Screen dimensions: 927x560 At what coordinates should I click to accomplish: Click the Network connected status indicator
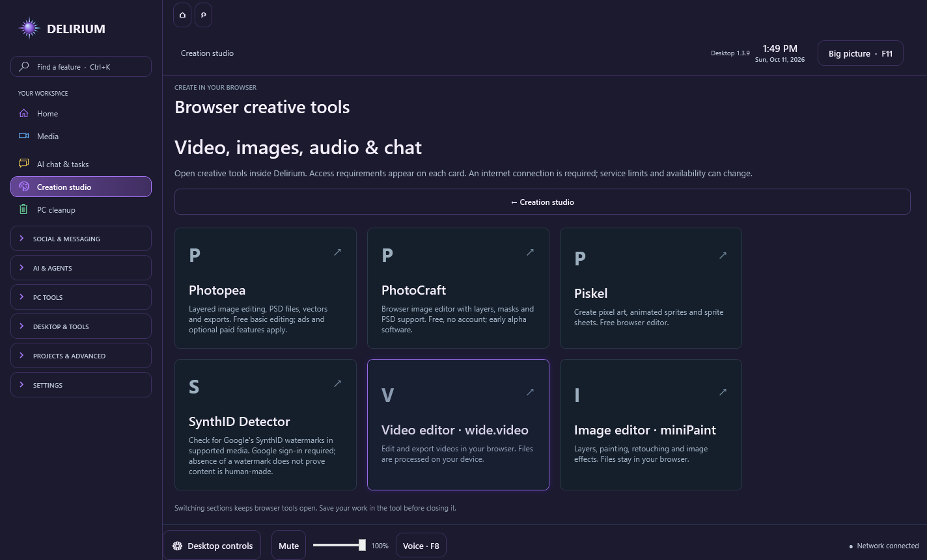point(884,546)
